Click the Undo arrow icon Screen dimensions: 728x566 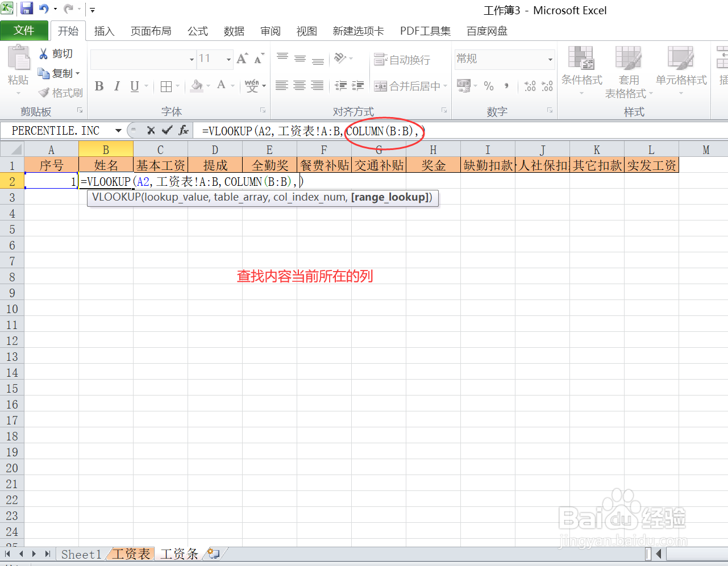tap(44, 9)
